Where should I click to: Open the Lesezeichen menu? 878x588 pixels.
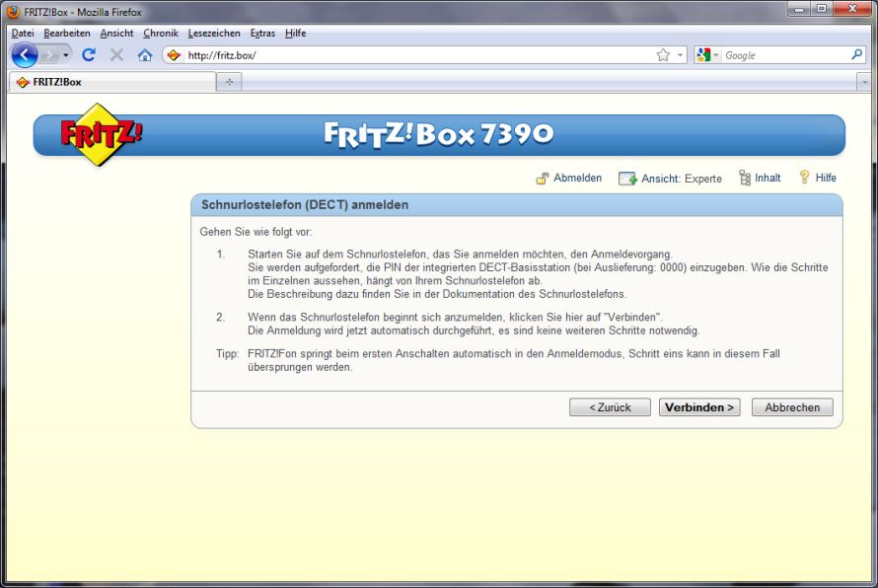pos(214,33)
